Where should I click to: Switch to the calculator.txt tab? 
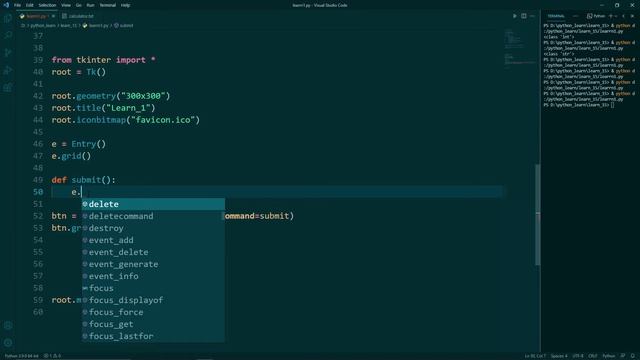pyautogui.click(x=78, y=16)
